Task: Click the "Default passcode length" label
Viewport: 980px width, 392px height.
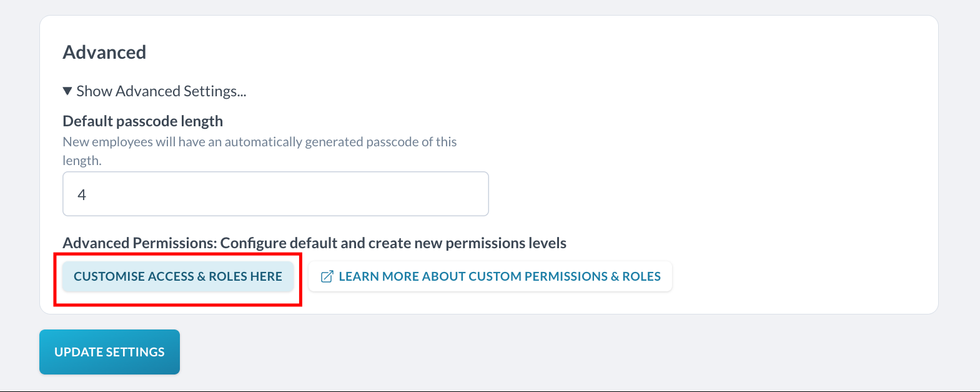Action: (x=142, y=121)
